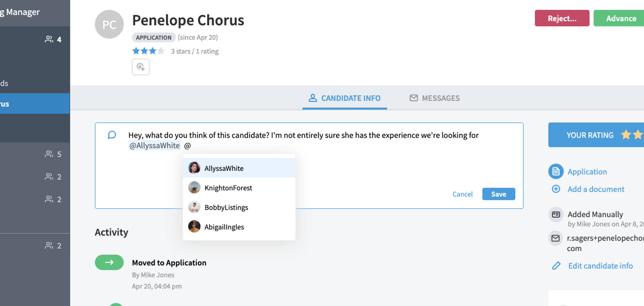Pick BobbyListings from the mention suggestions

(239, 207)
